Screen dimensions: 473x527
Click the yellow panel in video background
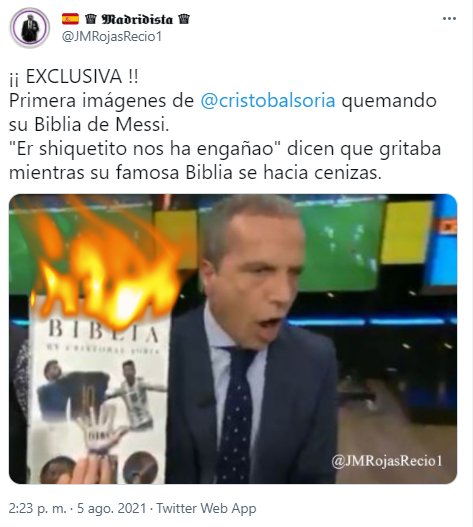406,232
